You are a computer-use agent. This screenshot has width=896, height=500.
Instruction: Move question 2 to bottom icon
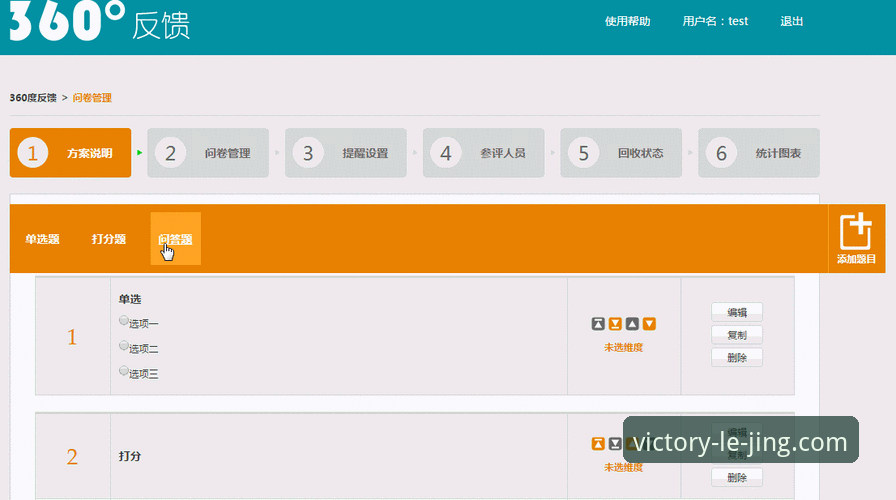coord(615,444)
